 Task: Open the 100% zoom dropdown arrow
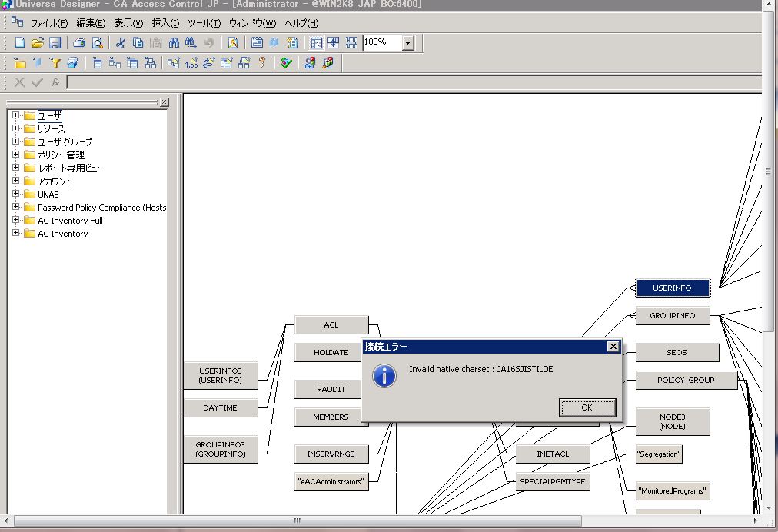408,43
